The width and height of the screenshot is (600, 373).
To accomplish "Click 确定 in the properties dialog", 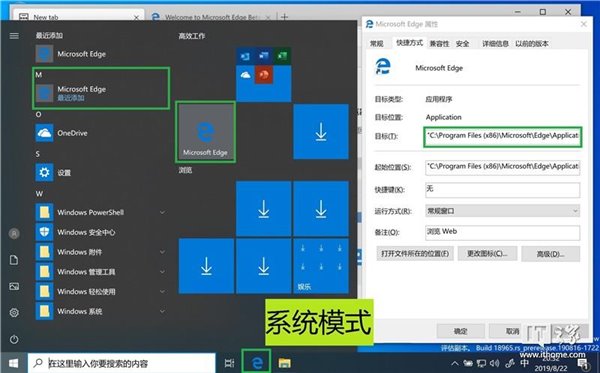I will (461, 331).
